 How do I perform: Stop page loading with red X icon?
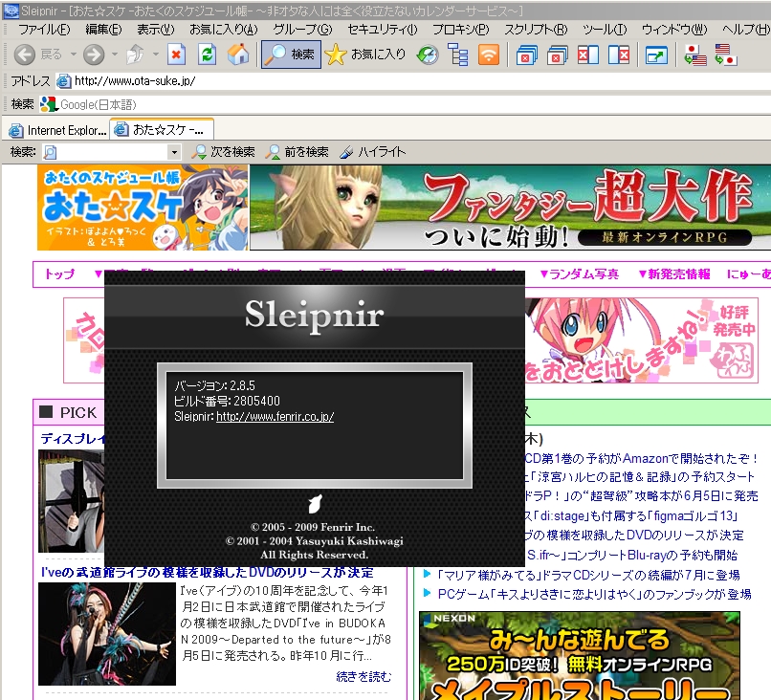click(176, 55)
